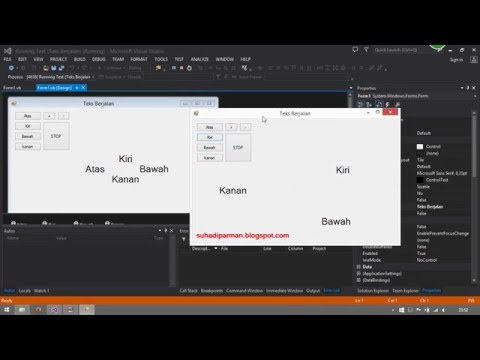Click the Visual Studio taskbar icon

coord(54,310)
